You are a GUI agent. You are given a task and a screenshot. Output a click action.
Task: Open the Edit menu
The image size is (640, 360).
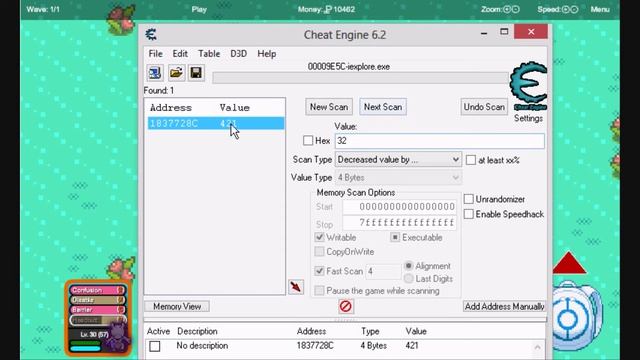coord(180,54)
